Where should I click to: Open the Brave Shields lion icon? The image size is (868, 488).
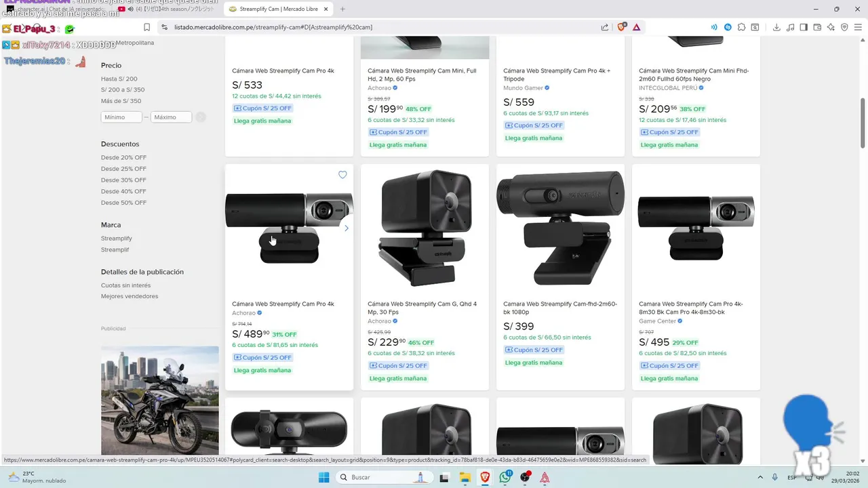click(x=621, y=27)
